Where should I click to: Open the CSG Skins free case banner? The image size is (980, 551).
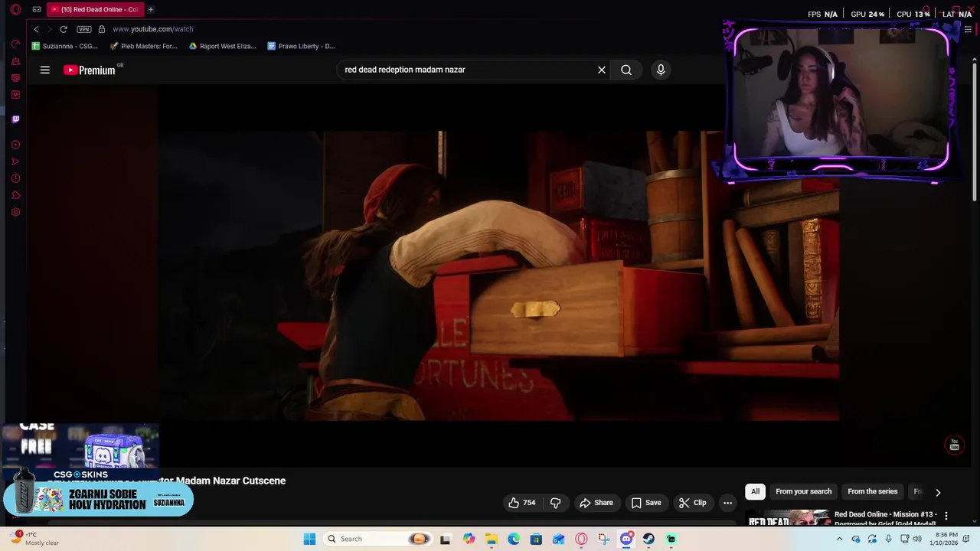[80, 452]
